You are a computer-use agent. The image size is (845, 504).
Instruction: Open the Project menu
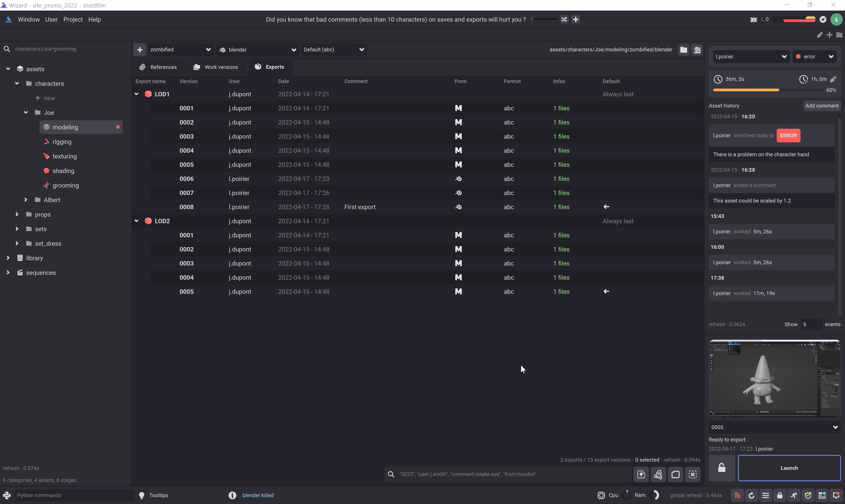[73, 20]
